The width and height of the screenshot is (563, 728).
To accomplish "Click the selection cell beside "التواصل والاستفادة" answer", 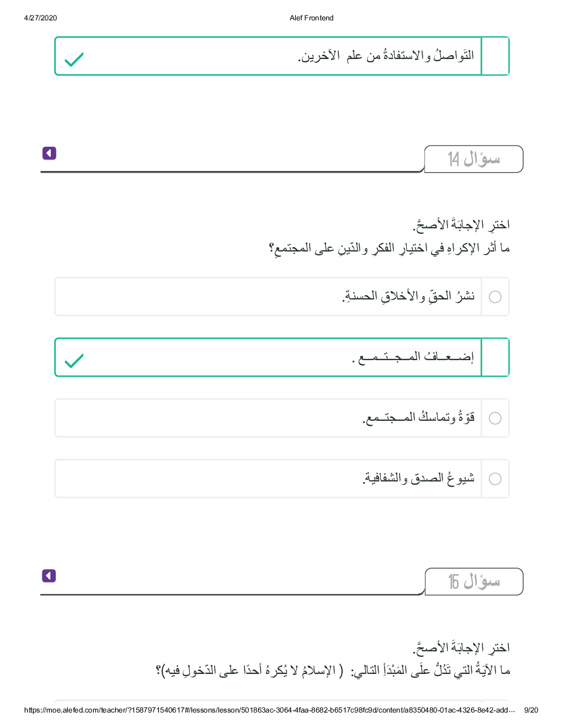I will point(495,56).
